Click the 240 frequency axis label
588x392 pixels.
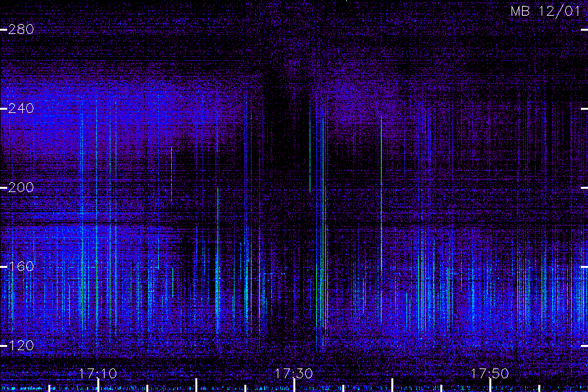[21, 108]
